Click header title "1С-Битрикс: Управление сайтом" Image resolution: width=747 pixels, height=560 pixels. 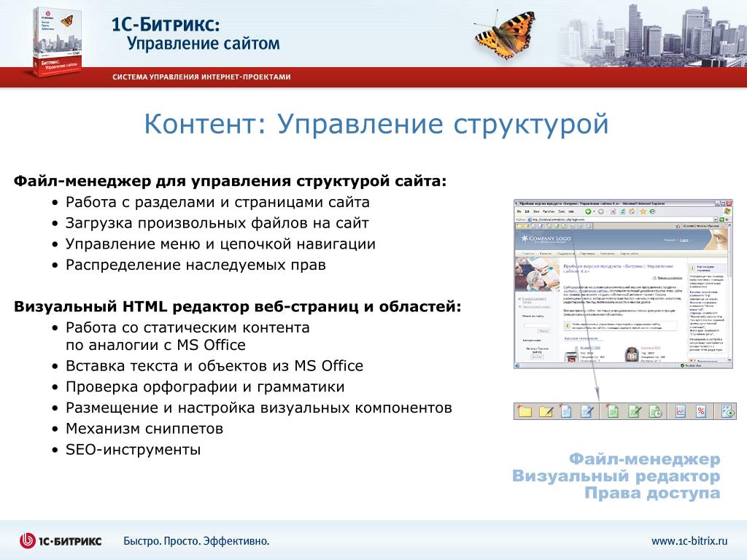click(196, 34)
